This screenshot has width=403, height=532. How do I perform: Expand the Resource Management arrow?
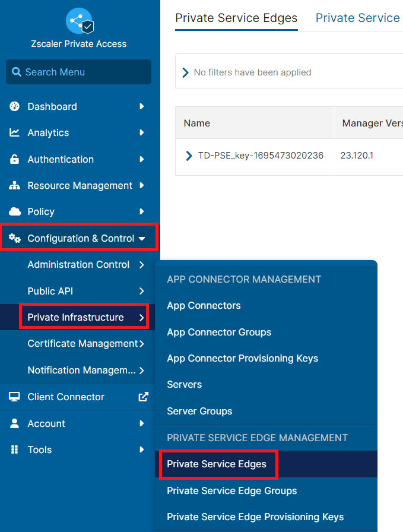[142, 185]
